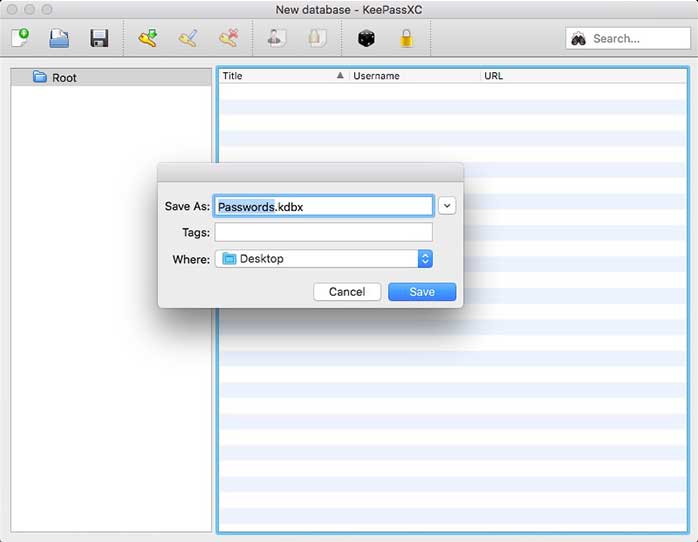Click the green zoom window button
Image resolution: width=698 pixels, height=542 pixels.
[x=47, y=9]
